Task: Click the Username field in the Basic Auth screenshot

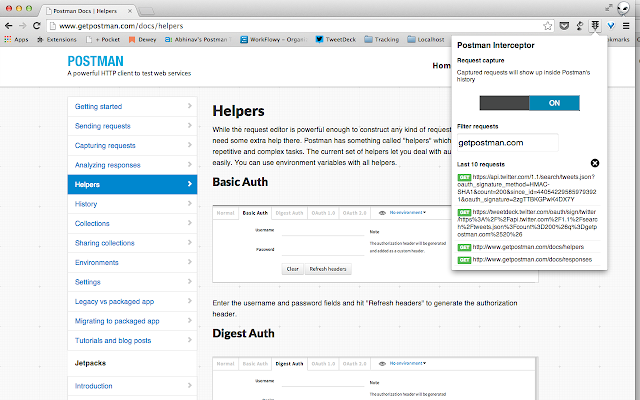Action: (x=323, y=231)
